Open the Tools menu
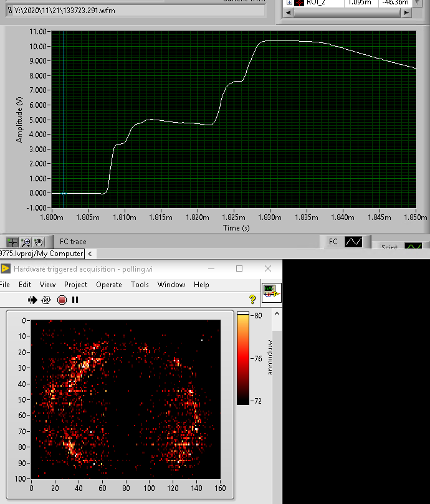Viewport: 430px width, 504px height. coord(140,285)
